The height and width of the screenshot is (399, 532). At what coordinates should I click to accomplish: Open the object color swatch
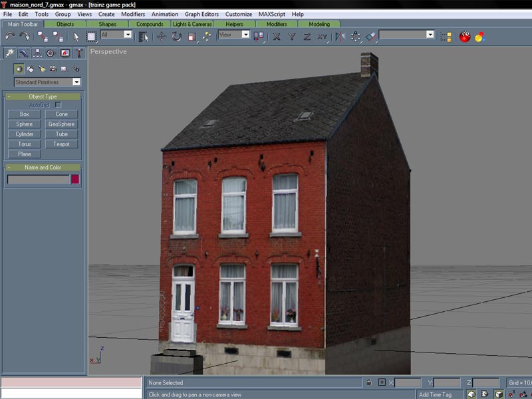coord(75,179)
